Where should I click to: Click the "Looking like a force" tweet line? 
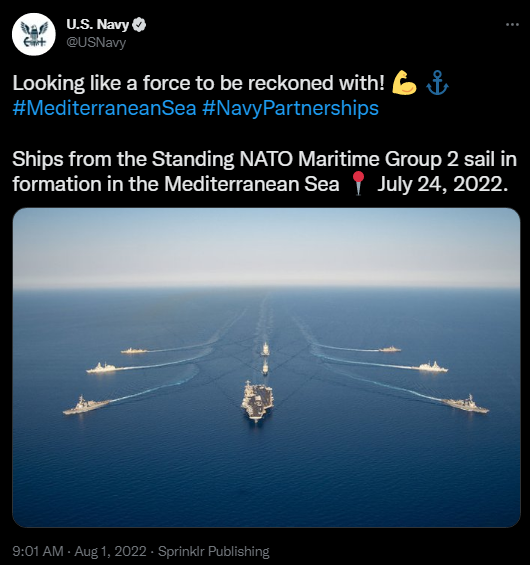199,83
